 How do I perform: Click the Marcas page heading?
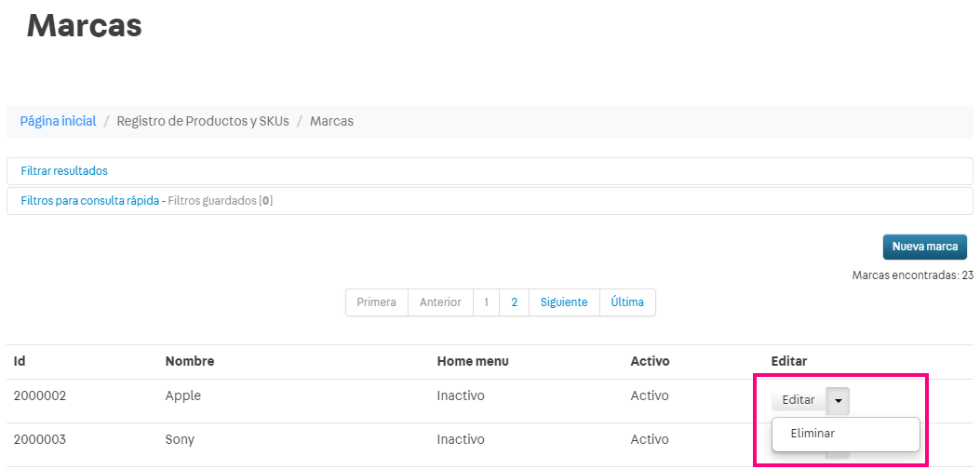point(85,26)
